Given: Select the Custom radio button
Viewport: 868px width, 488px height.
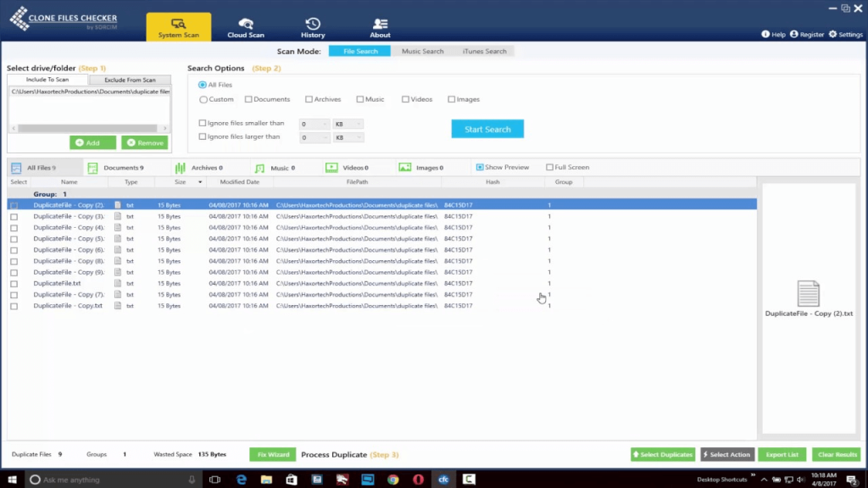Looking at the screenshot, I should click(203, 100).
